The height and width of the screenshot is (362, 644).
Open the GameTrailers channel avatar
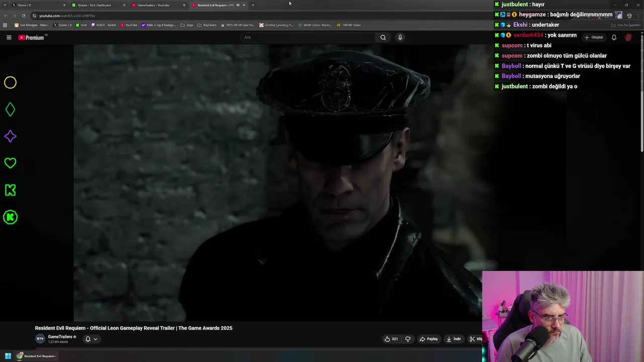pos(40,339)
